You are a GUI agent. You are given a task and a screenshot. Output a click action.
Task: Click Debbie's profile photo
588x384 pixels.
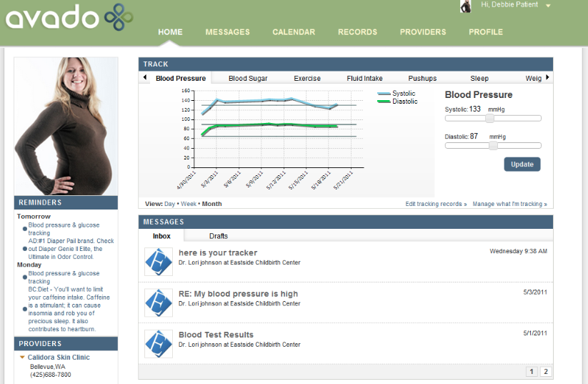[66, 126]
